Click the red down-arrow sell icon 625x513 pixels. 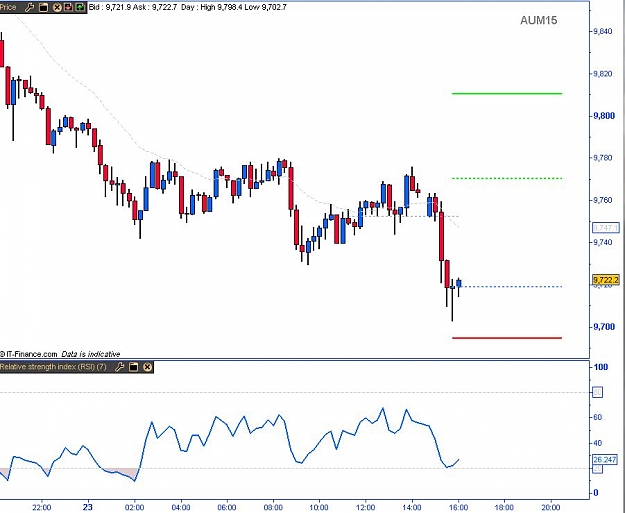coord(69,7)
